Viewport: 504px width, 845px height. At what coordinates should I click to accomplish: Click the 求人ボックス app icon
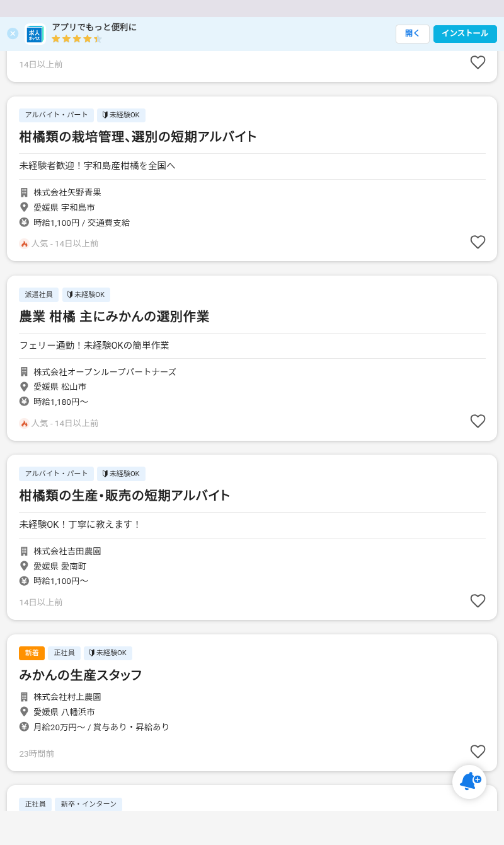(x=35, y=34)
